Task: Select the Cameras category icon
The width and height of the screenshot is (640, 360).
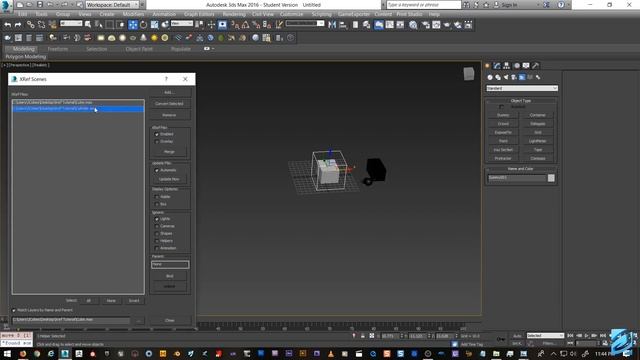Action: click(x=514, y=77)
